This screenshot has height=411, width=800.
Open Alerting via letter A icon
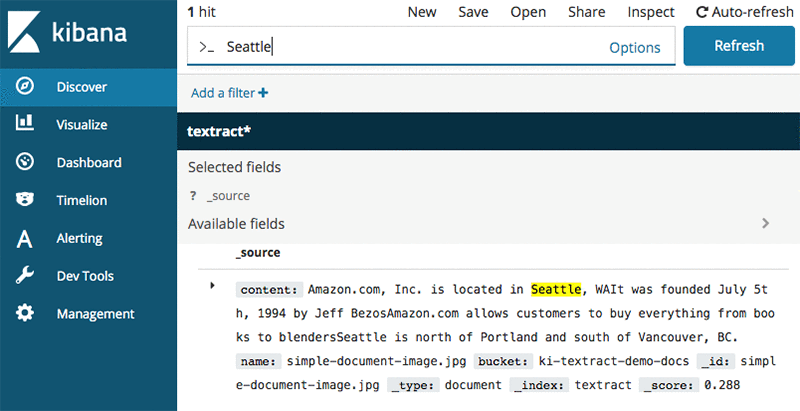[24, 239]
